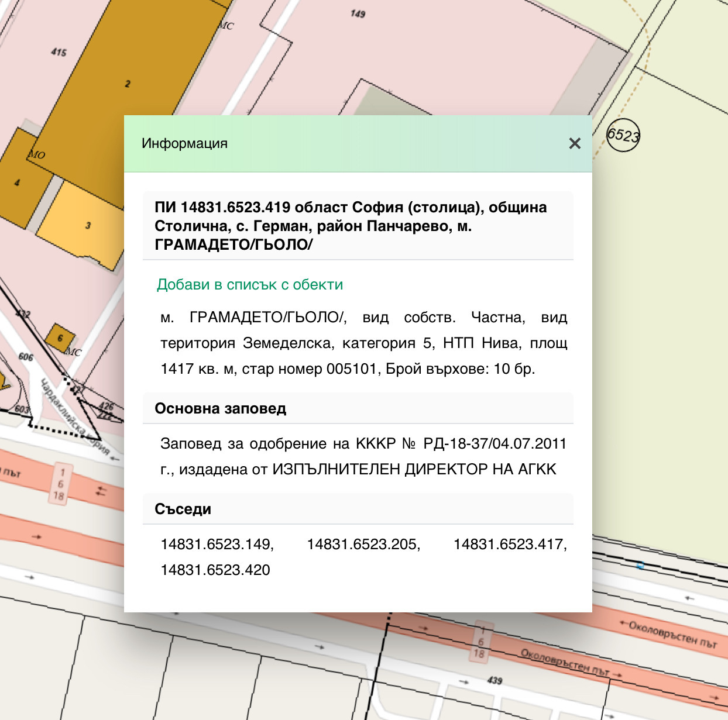Click the circled 6523 district marker
The image size is (728, 720).
click(623, 135)
